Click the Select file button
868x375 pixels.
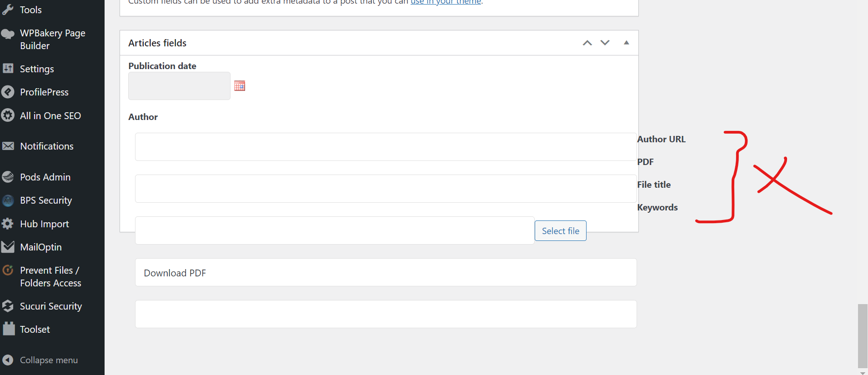(560, 230)
